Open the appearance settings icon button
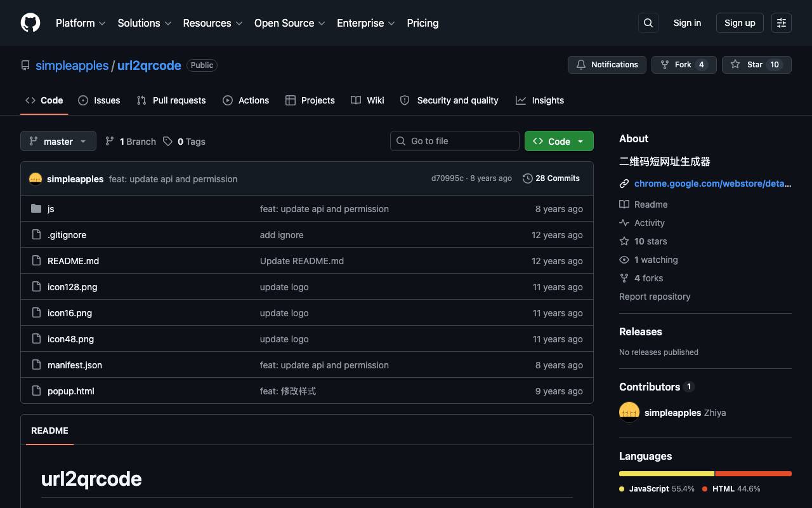The height and width of the screenshot is (508, 812). point(782,23)
